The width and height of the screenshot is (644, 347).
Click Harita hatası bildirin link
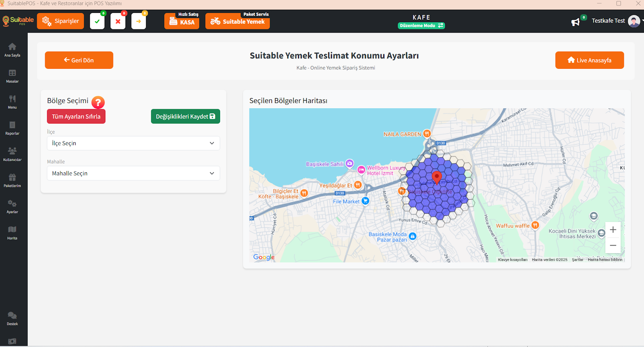[x=605, y=260]
